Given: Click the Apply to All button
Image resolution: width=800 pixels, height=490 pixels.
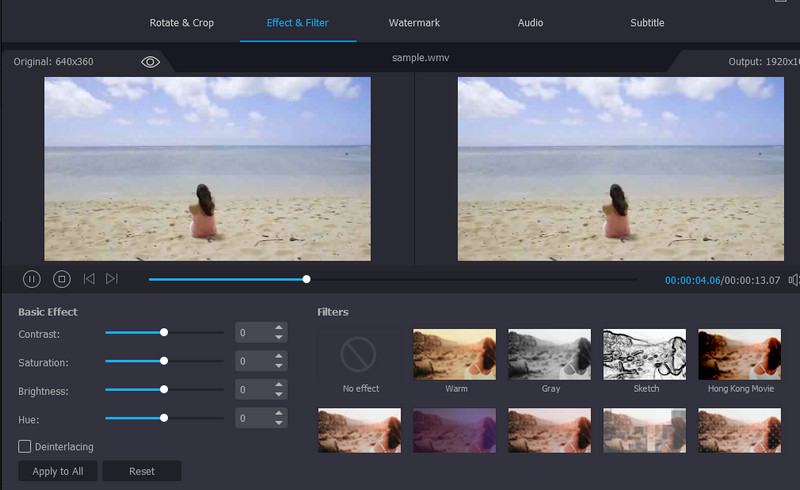Looking at the screenshot, I should (x=57, y=471).
